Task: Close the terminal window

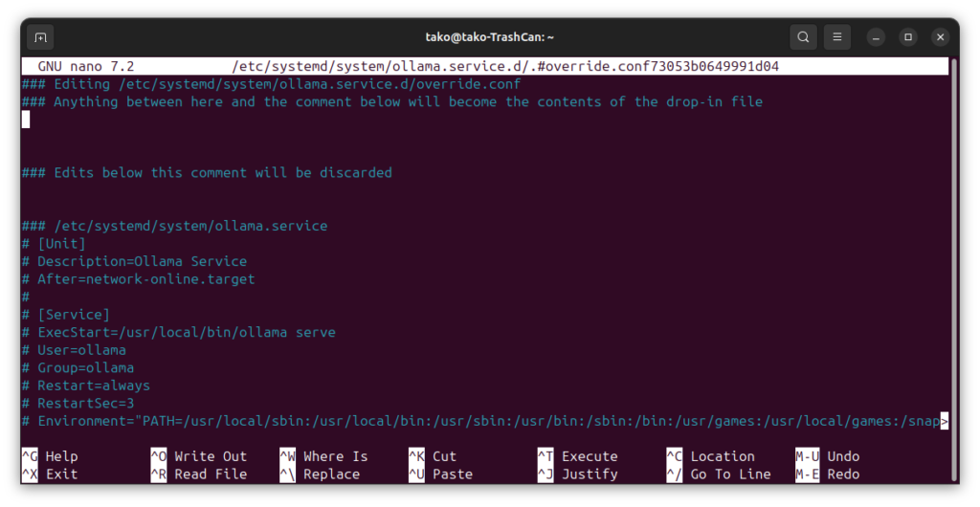Action: [x=941, y=37]
